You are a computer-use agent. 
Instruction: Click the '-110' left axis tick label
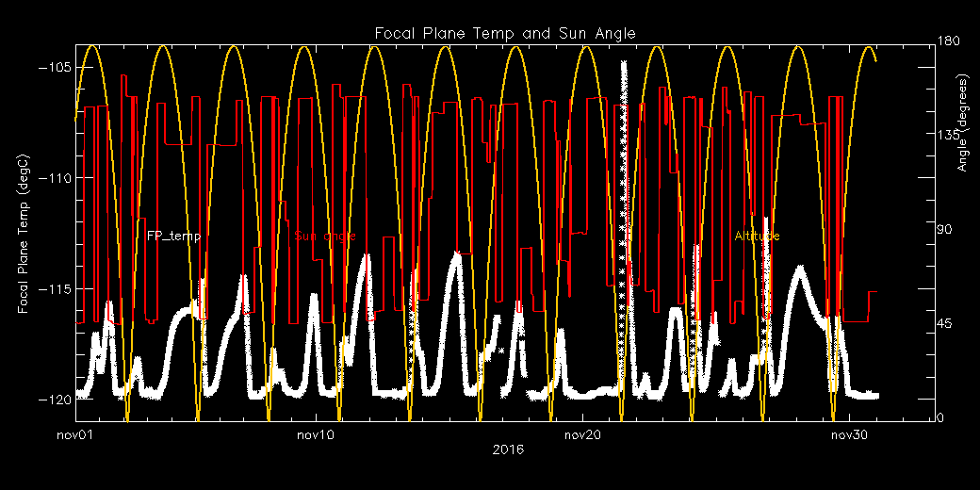55,179
